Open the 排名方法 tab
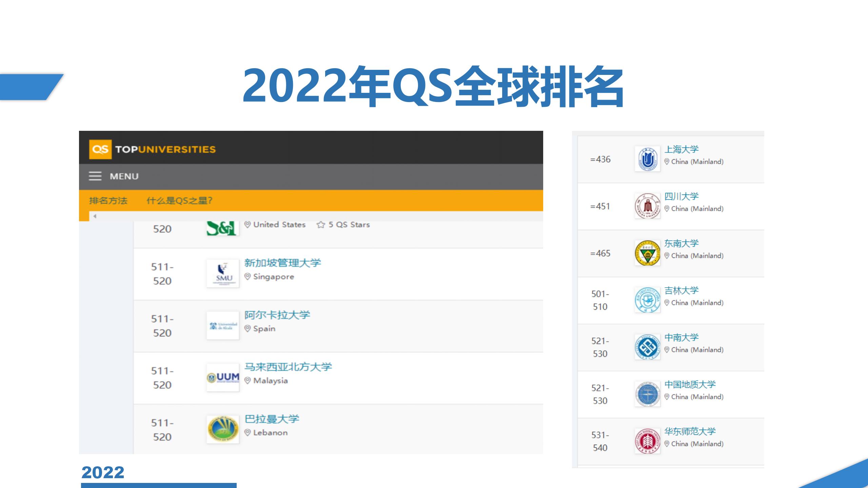The width and height of the screenshot is (868, 488). (108, 201)
